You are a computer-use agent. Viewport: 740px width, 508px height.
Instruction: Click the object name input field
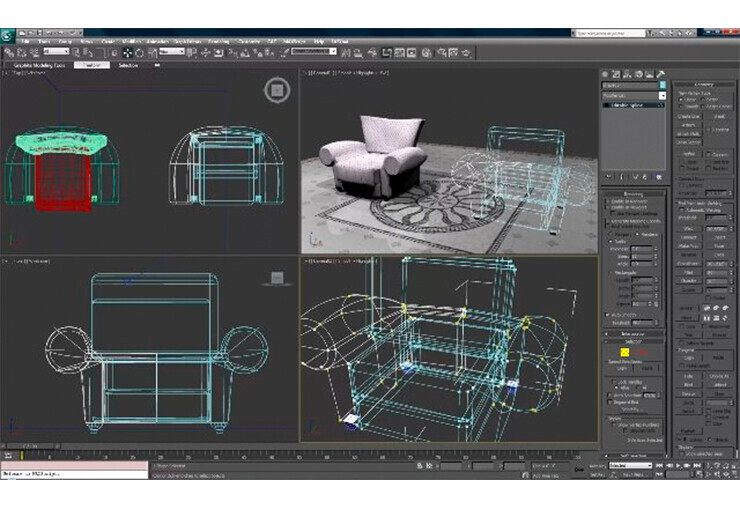(x=630, y=85)
